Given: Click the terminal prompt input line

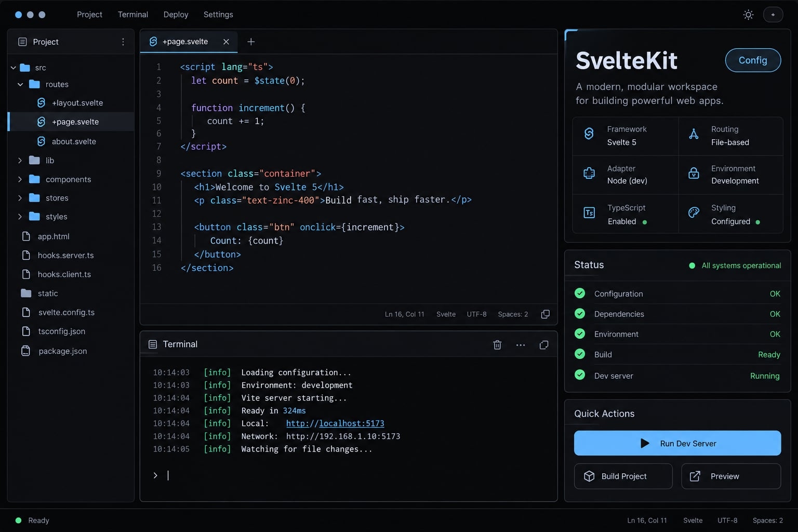Looking at the screenshot, I should click(349, 475).
